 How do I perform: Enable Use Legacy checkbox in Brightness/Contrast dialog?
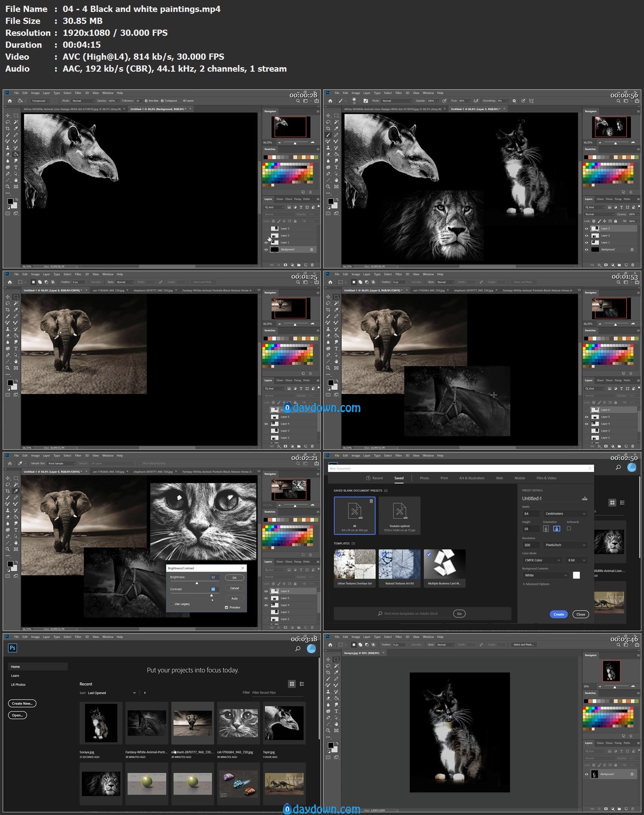(171, 604)
